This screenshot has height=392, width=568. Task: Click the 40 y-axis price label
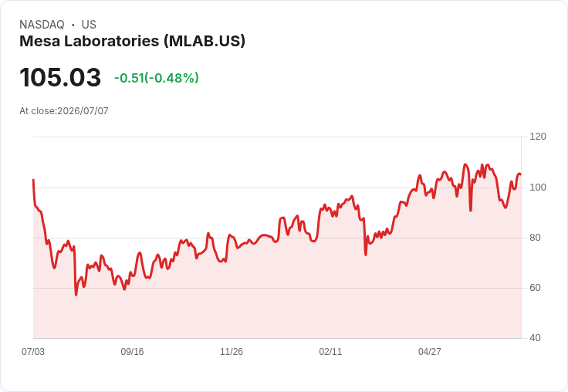pos(535,338)
